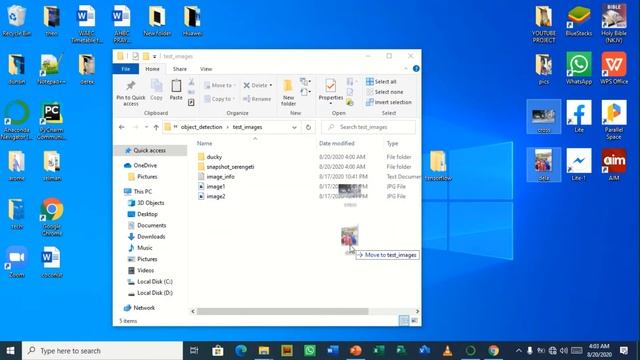Select Documents in navigation pane
This screenshot has width=640, height=360.
click(151, 225)
